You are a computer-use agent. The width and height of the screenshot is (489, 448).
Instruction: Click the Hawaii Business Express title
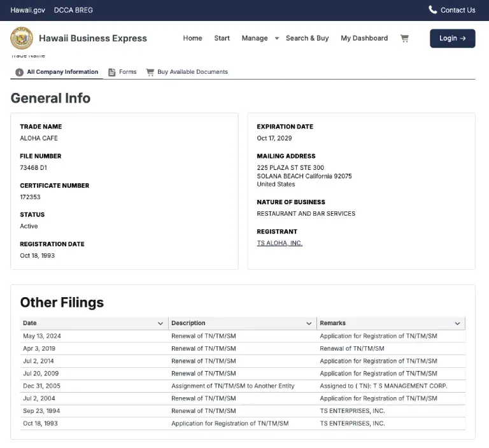[x=92, y=38]
